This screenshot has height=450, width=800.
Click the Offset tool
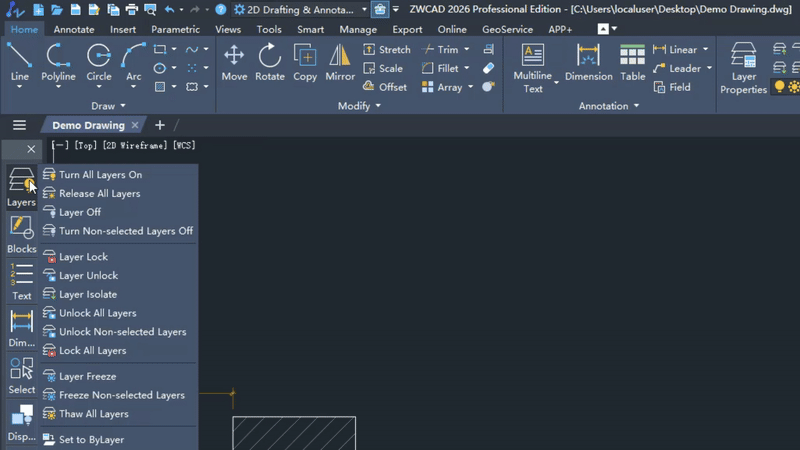click(385, 87)
